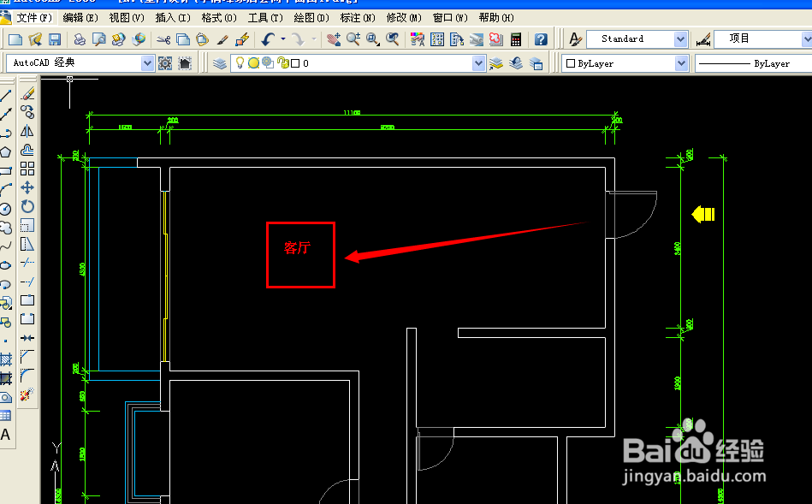Screen dimensions: 812x504
Task: Open the 视图(V) menu
Action: 127,18
